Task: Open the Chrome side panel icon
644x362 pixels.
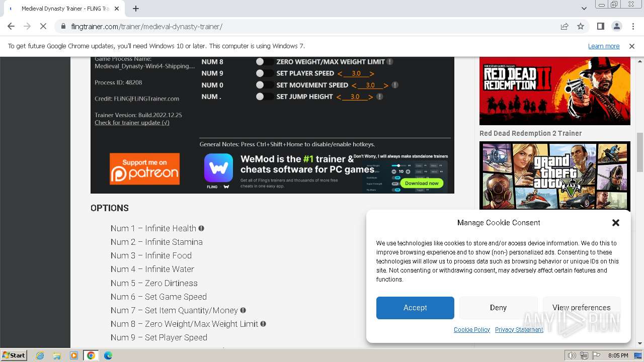Action: click(600, 26)
